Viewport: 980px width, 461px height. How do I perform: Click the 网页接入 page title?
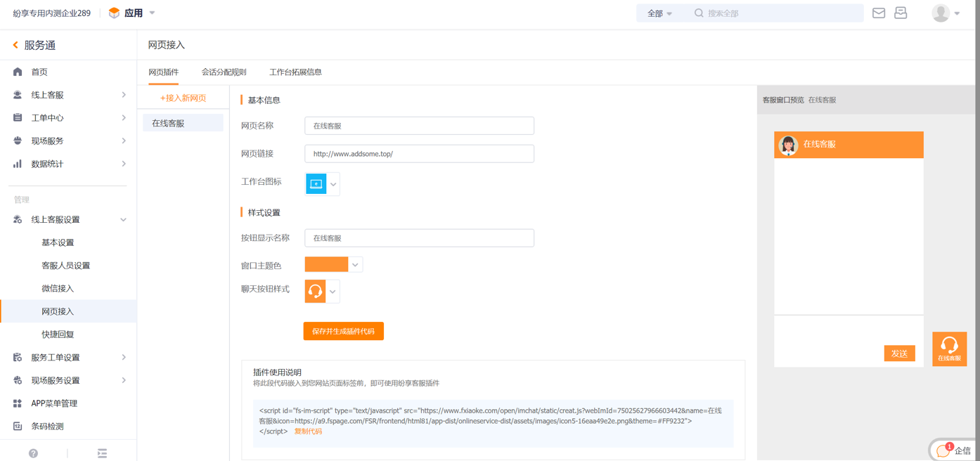[x=167, y=45]
